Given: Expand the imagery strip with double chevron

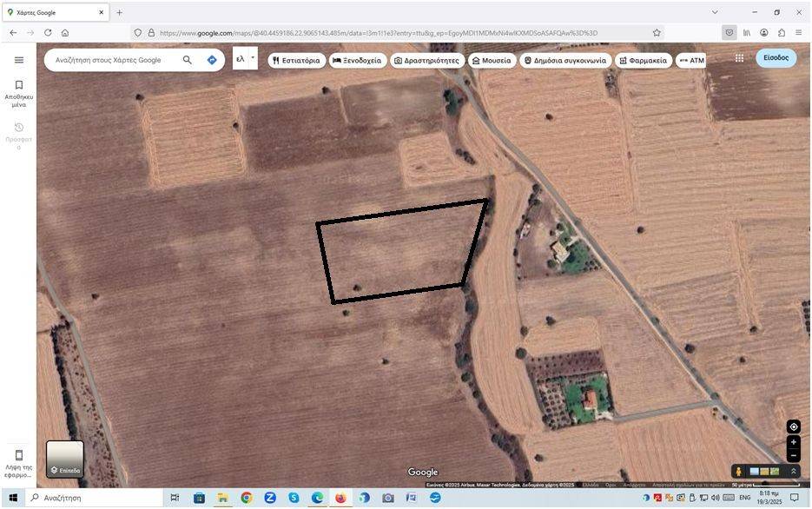Looking at the screenshot, I should click(793, 472).
